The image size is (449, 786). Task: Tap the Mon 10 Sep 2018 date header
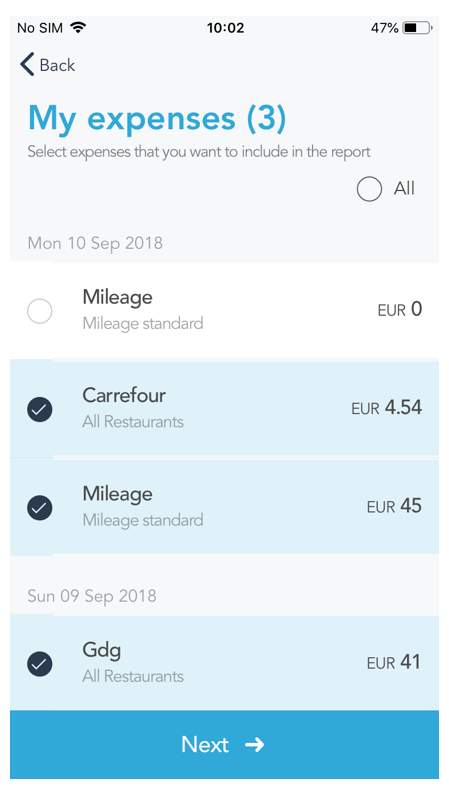(95, 243)
